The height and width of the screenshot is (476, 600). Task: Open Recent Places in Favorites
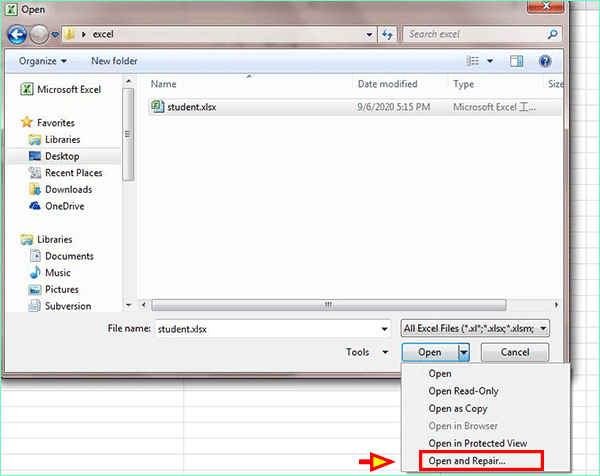65,173
